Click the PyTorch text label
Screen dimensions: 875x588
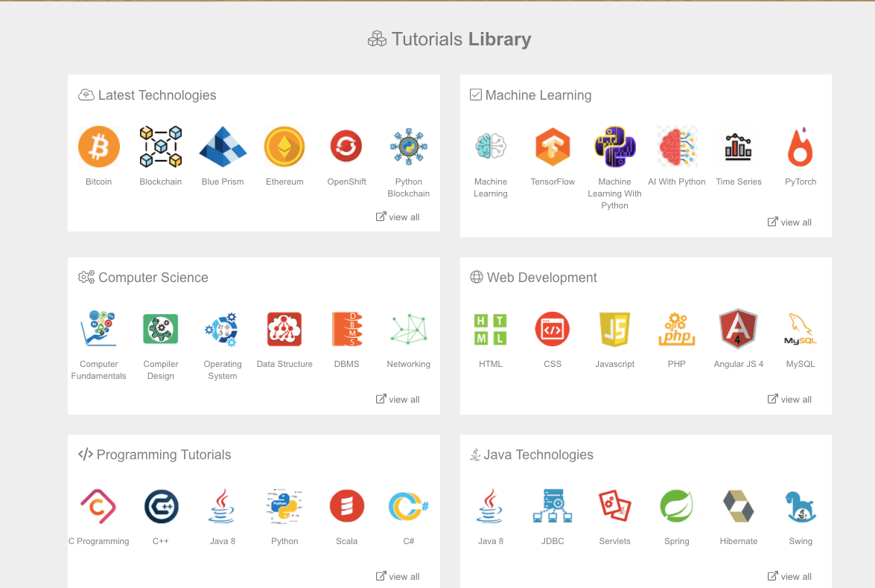click(801, 182)
